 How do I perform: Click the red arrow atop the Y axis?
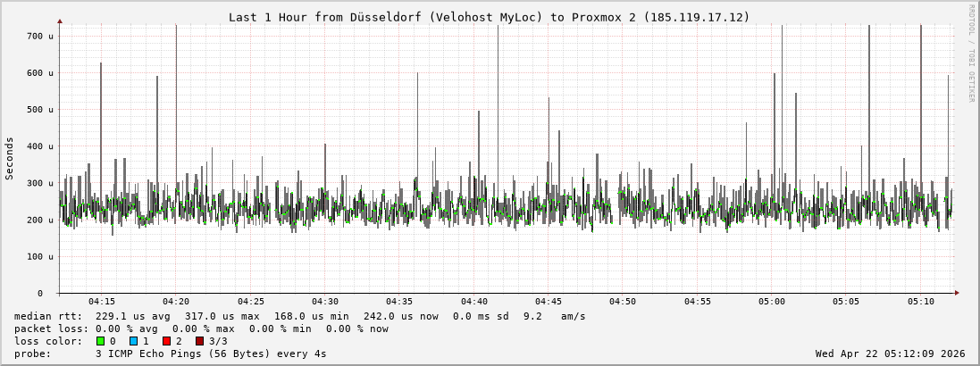click(x=60, y=21)
